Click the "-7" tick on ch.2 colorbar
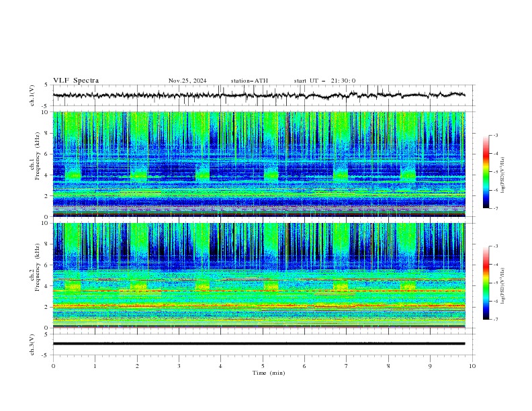This screenshot has width=532, height=411. (x=496, y=320)
